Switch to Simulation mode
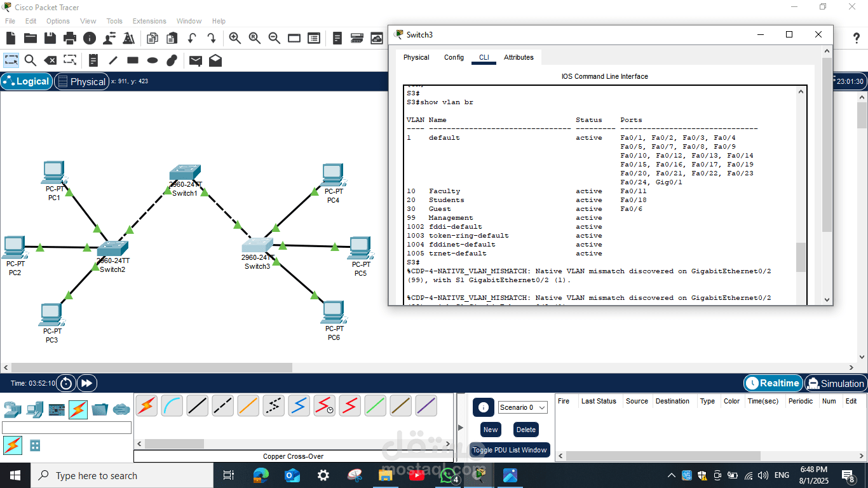The image size is (868, 488). (x=835, y=383)
